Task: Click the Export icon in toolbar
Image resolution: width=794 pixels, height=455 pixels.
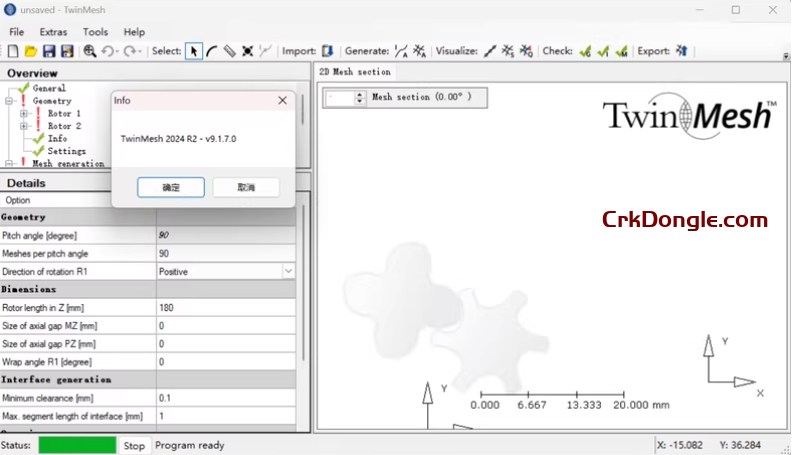Action: point(682,51)
